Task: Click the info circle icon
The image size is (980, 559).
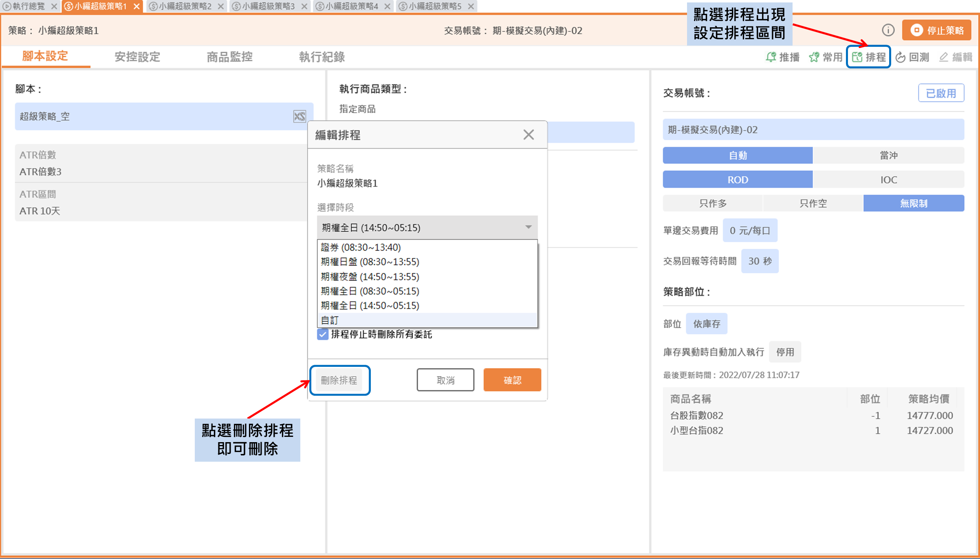Action: point(888,30)
